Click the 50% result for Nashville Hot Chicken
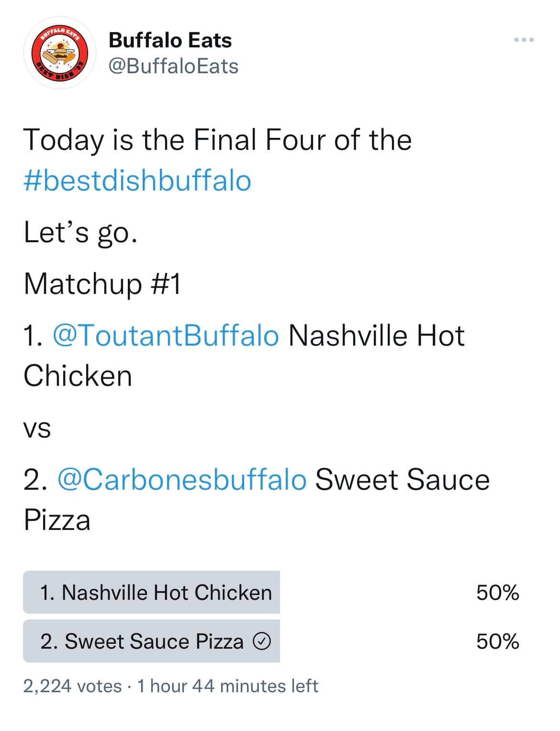Viewport: 560px width, 731px height. tap(497, 593)
